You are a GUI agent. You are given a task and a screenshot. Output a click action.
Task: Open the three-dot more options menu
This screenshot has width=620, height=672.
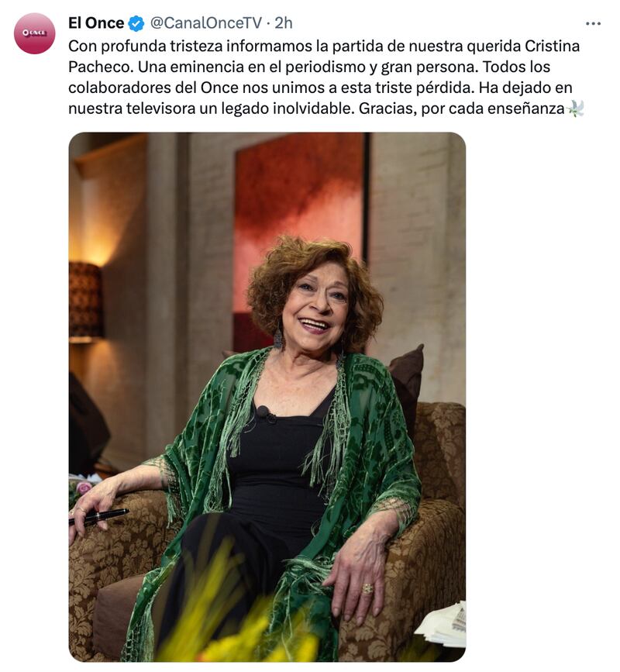coord(593,23)
